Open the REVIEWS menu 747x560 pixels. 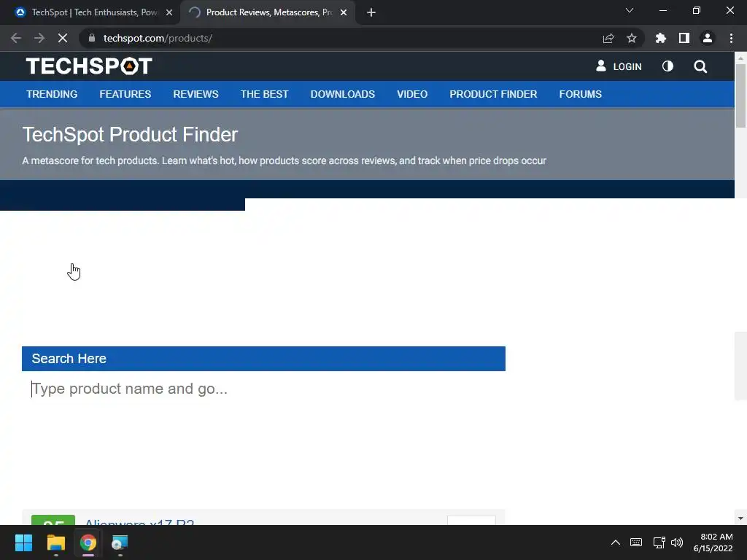(196, 94)
